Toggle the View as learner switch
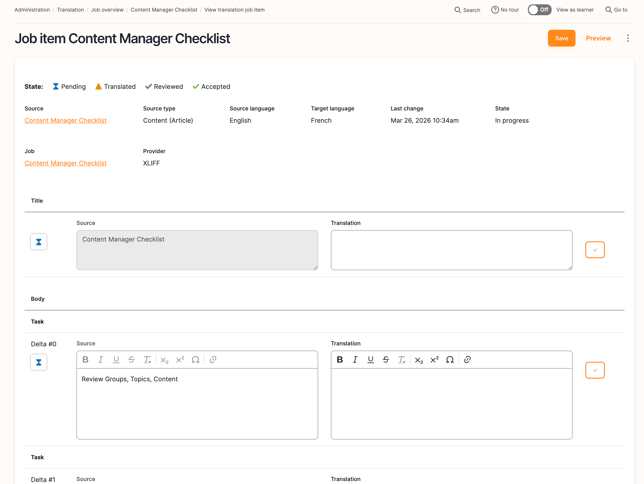The width and height of the screenshot is (644, 484). tap(539, 10)
